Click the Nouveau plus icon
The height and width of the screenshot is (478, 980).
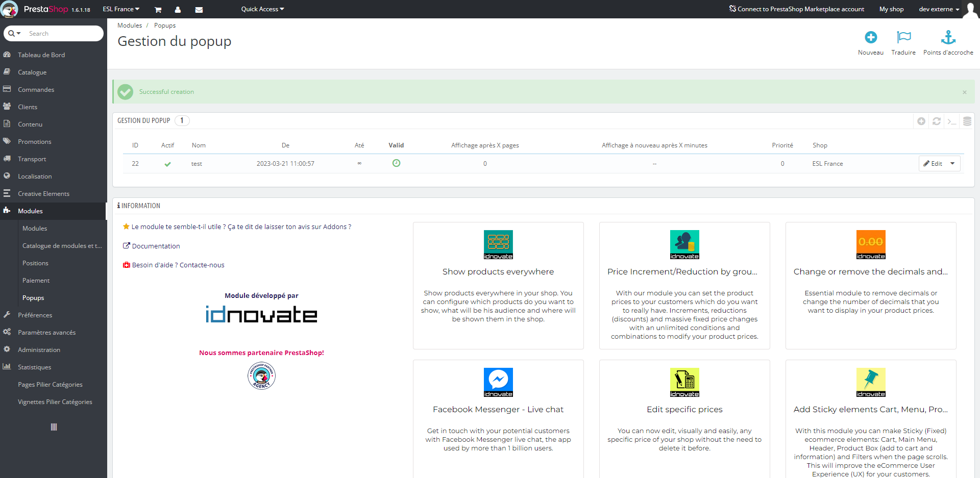pyautogui.click(x=871, y=37)
